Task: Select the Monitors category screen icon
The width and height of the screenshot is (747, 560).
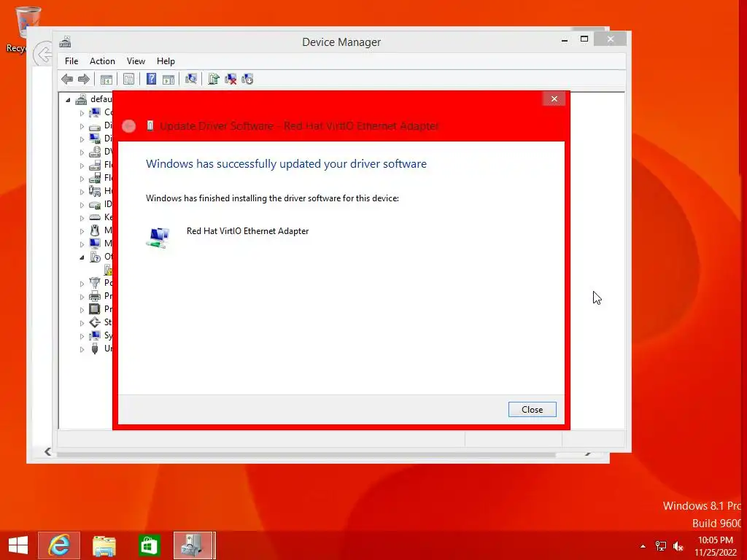Action: pyautogui.click(x=95, y=244)
